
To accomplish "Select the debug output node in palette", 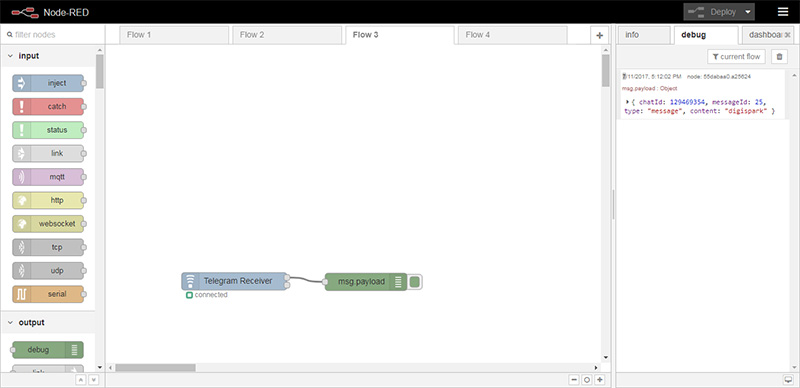I will coord(47,350).
